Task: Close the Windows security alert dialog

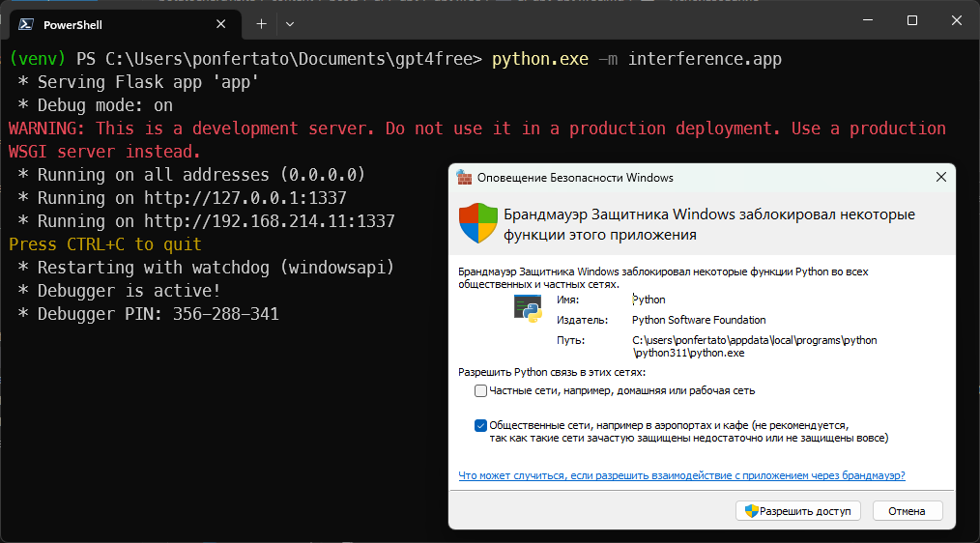Action: (x=940, y=178)
